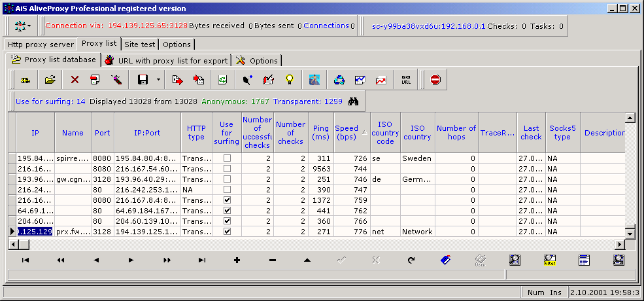Uncheck Use for surfing for 194.139.125 row
This screenshot has height=301, width=644.
227,232
